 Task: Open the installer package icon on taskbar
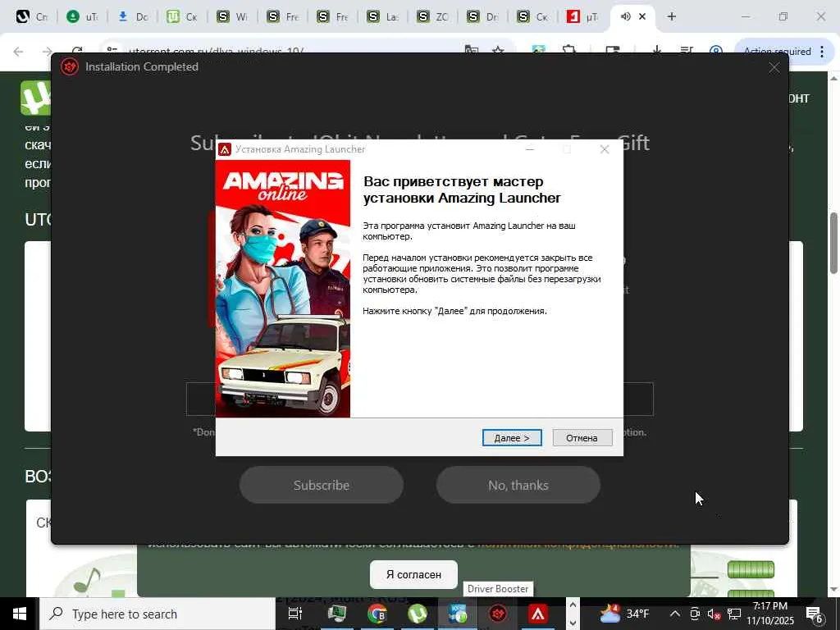[458, 614]
